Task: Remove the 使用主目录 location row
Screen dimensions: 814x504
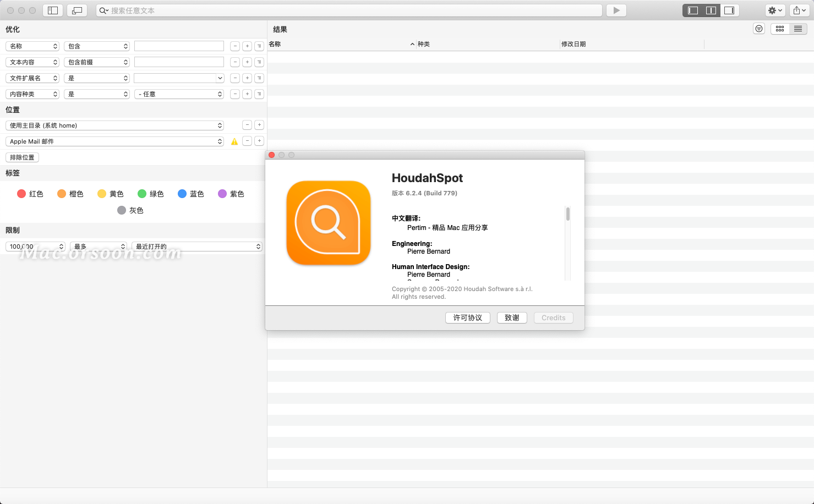Action: coord(247,125)
